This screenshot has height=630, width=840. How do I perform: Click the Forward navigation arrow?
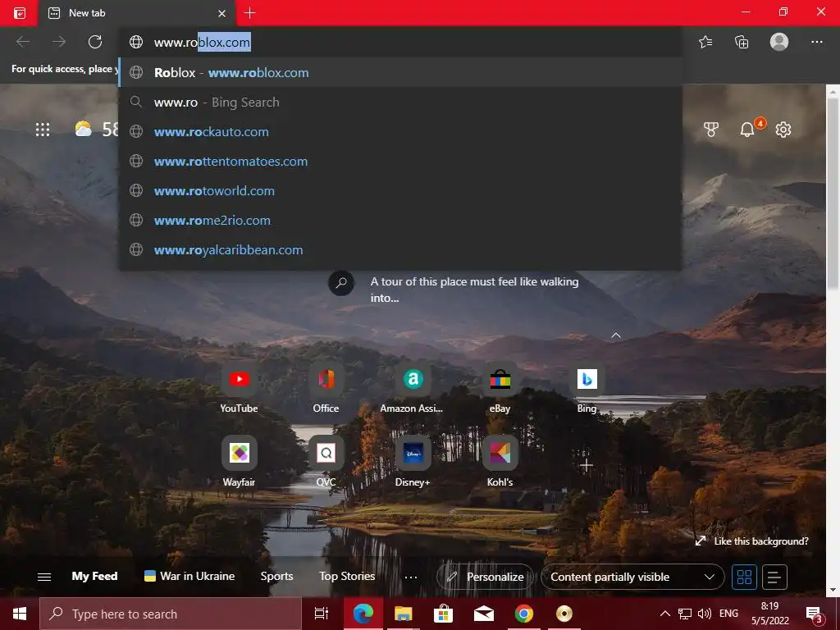[59, 42]
